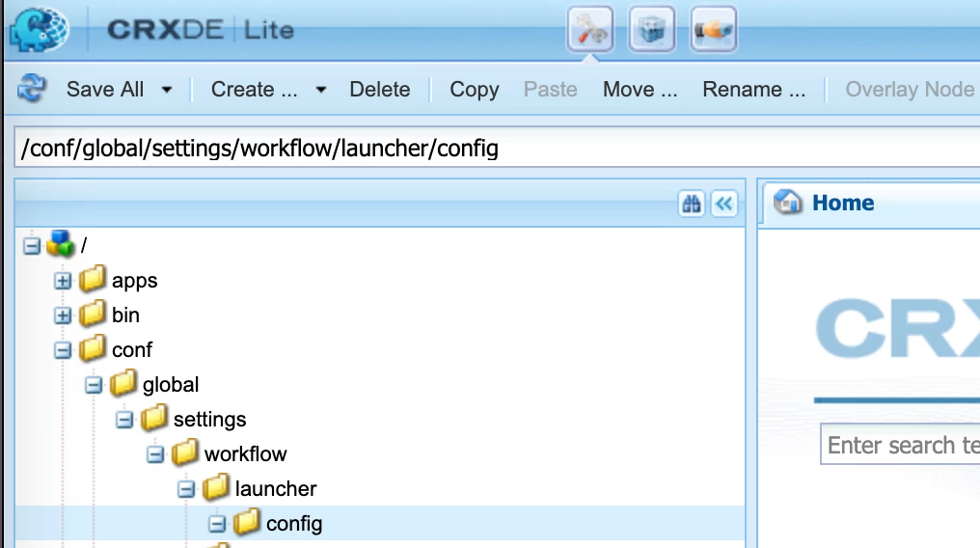980x548 pixels.
Task: Open the binoculars search icon in tree panel
Action: (x=692, y=204)
